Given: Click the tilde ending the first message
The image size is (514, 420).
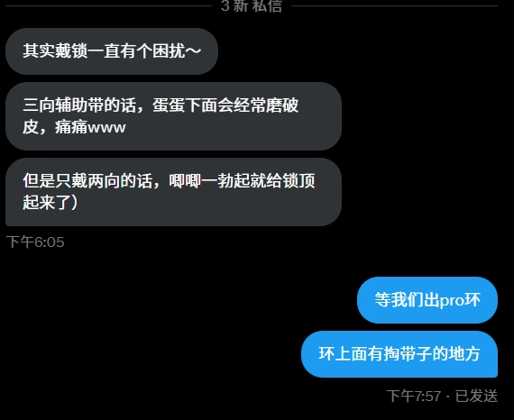Looking at the screenshot, I should point(193,50).
